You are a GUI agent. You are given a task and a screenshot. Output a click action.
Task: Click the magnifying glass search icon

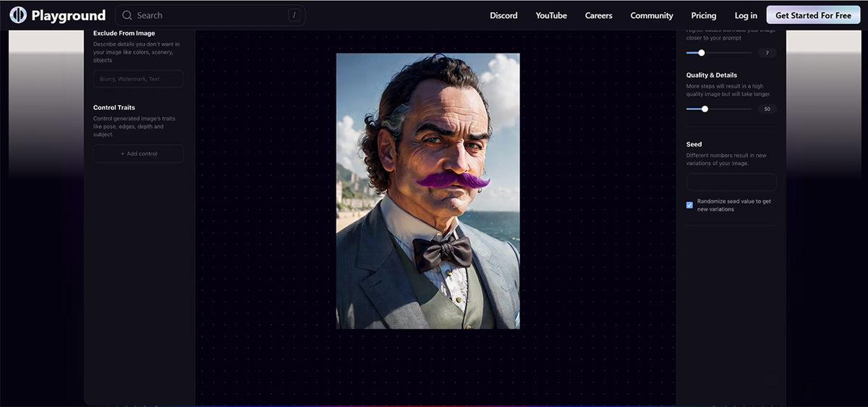(x=127, y=15)
